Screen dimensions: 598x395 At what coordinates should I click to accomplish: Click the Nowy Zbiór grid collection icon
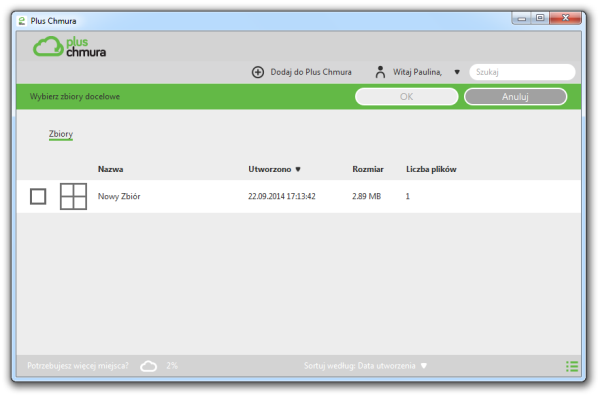73,196
